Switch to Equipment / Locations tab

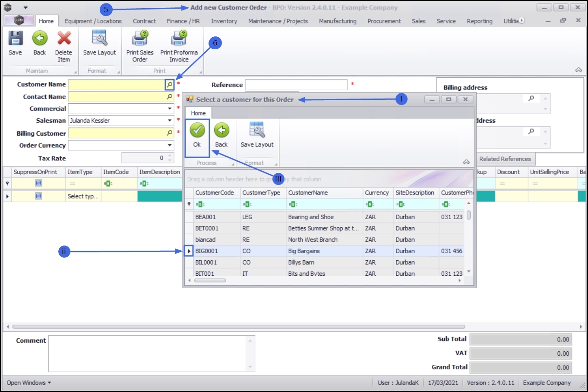click(93, 21)
